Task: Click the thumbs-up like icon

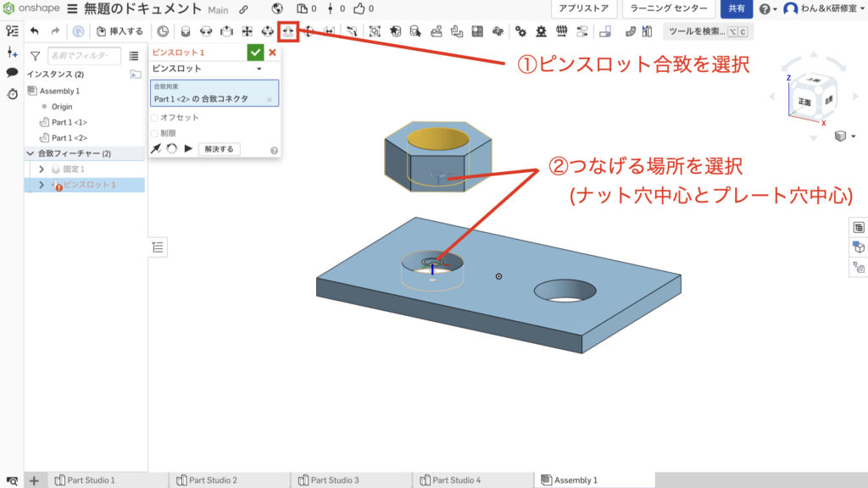Action: point(359,8)
